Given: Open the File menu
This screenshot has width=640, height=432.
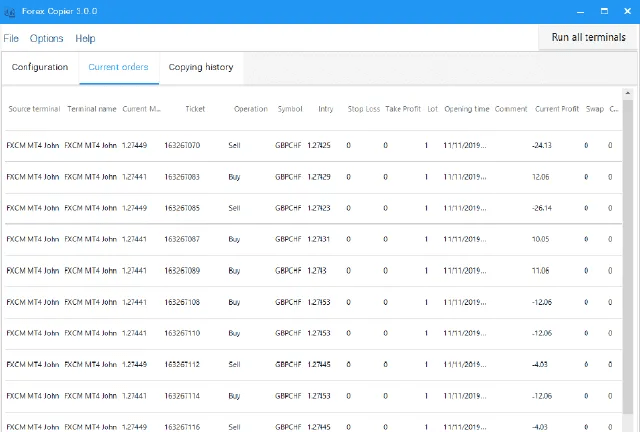Looking at the screenshot, I should (x=11, y=38).
